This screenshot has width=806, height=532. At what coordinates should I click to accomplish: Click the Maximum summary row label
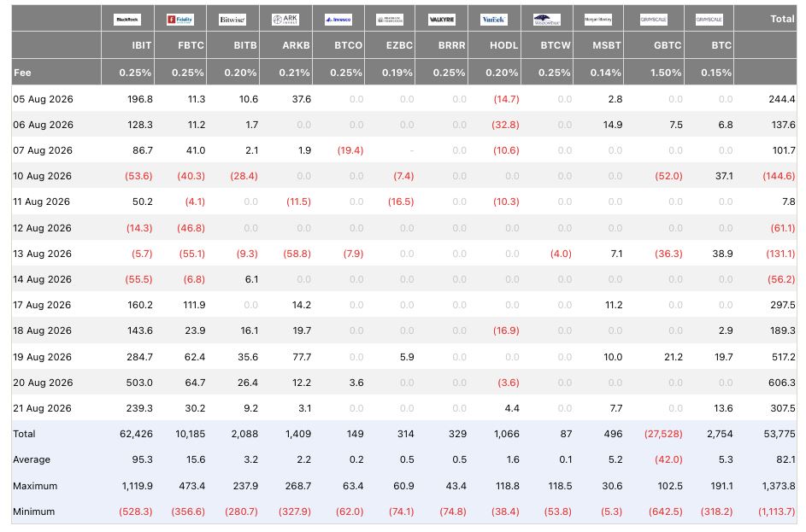35,486
